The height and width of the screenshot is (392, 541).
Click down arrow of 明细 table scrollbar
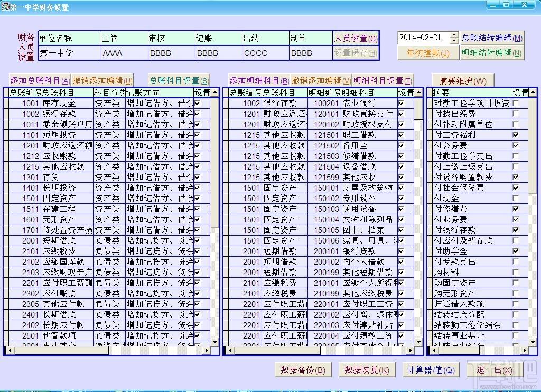pyautogui.click(x=419, y=342)
